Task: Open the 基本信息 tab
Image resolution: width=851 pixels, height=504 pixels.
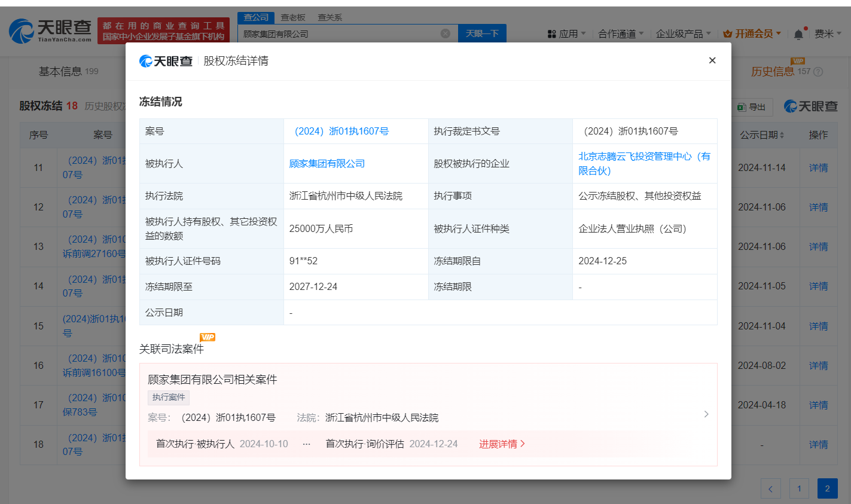Action: pyautogui.click(x=68, y=72)
